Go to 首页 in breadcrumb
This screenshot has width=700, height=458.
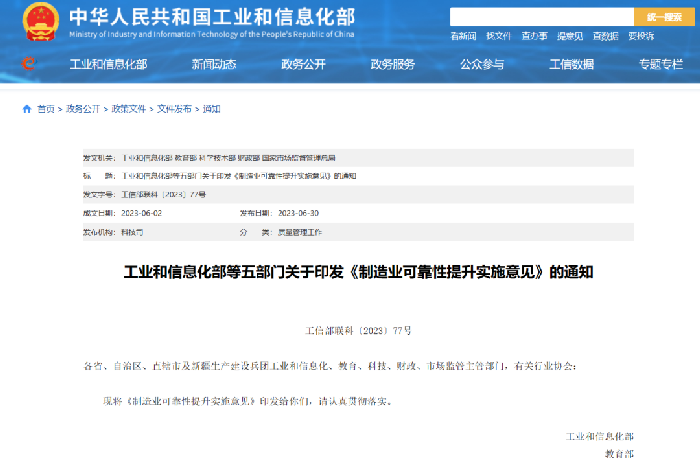coord(46,109)
